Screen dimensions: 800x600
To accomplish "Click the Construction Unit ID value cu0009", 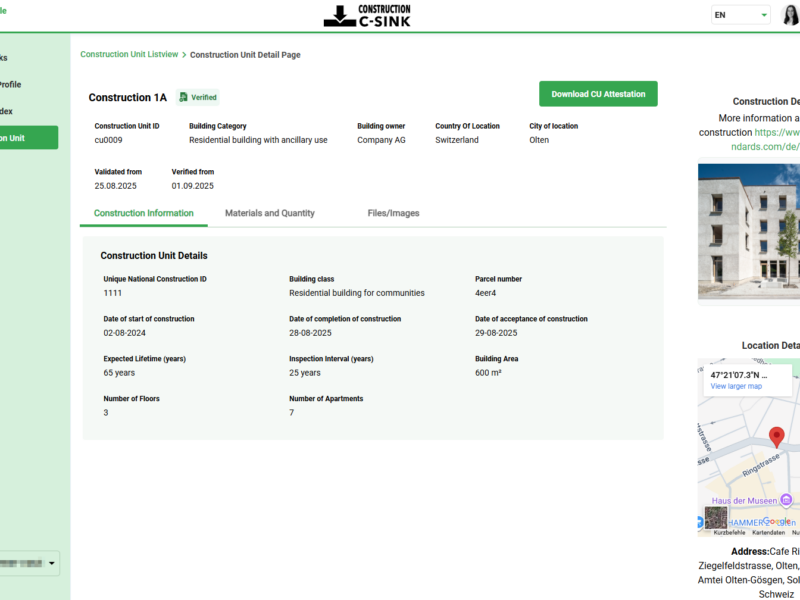I will click(x=108, y=140).
